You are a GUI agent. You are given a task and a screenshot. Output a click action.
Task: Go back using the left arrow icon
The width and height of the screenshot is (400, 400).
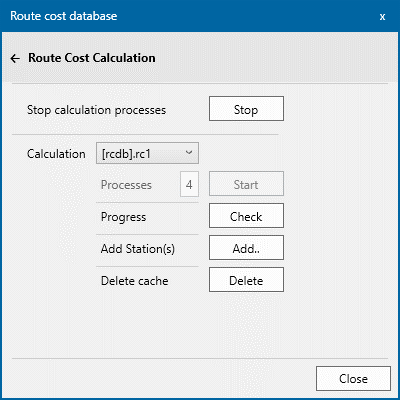(15, 59)
